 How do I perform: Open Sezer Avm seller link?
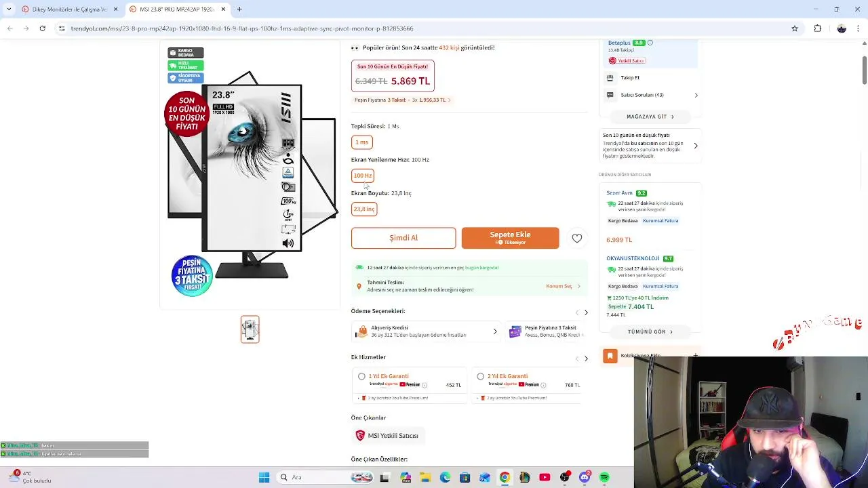click(x=619, y=193)
